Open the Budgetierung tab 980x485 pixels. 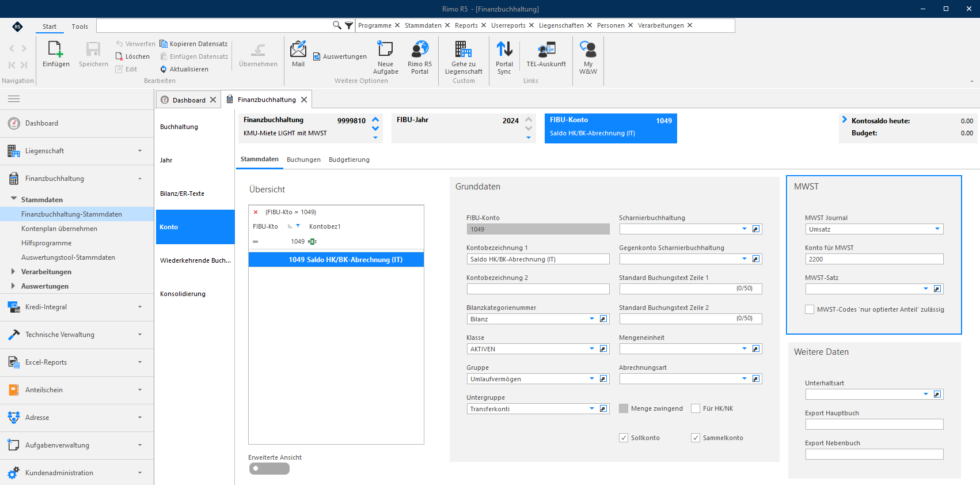(x=349, y=160)
